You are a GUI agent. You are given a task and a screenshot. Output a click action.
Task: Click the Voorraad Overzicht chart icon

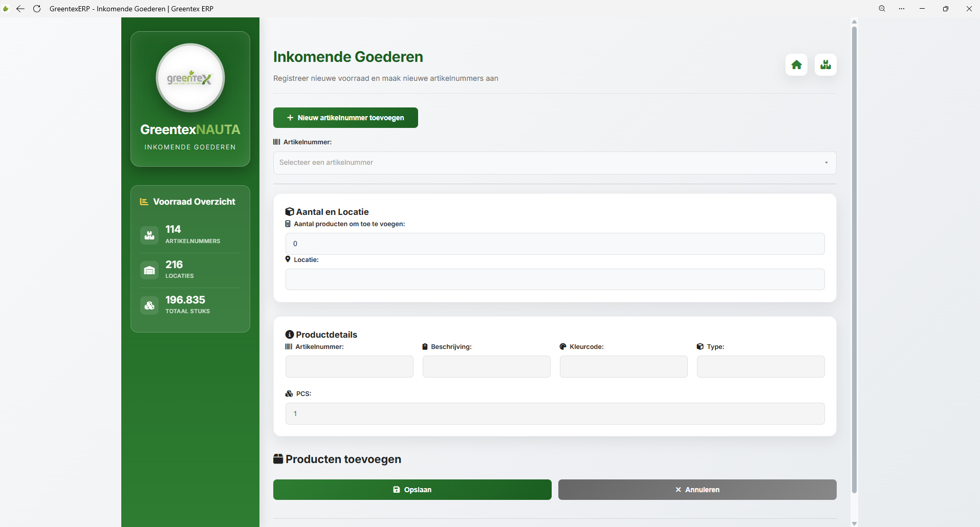point(144,202)
